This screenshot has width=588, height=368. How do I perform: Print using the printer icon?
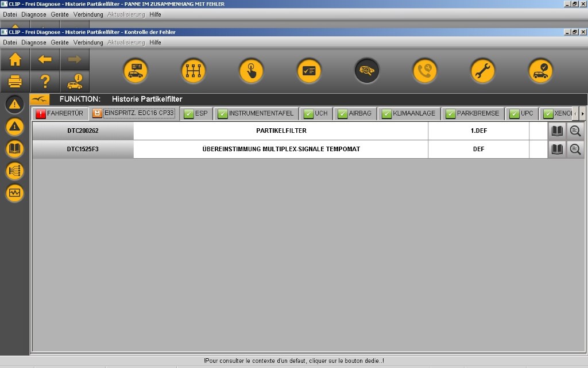coord(15,82)
